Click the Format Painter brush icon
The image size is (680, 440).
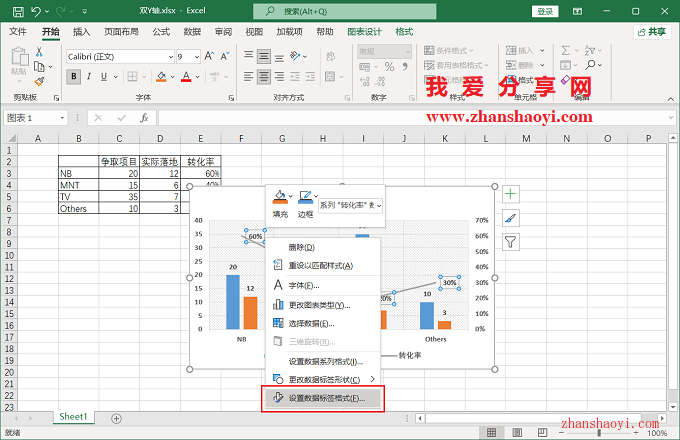39,81
